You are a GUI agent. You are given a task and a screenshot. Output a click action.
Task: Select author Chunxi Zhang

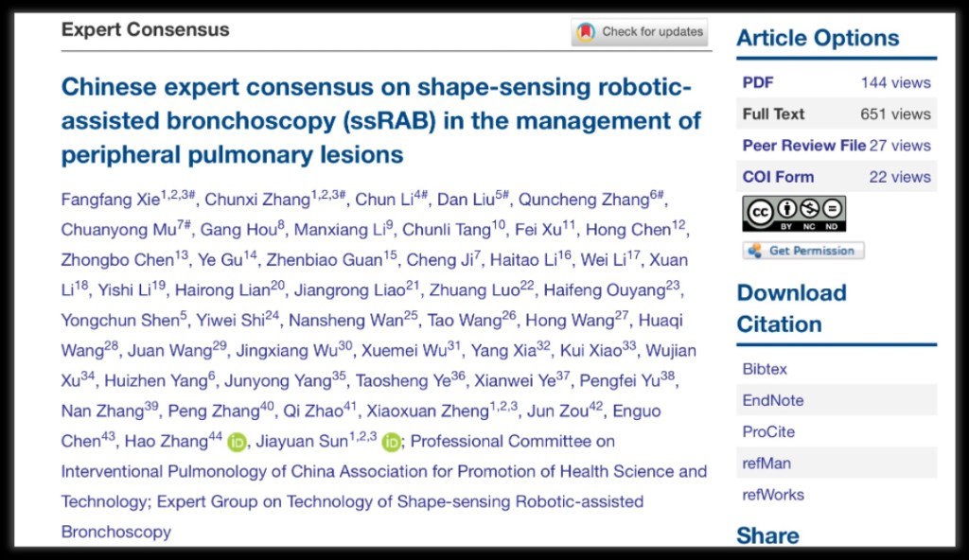257,200
